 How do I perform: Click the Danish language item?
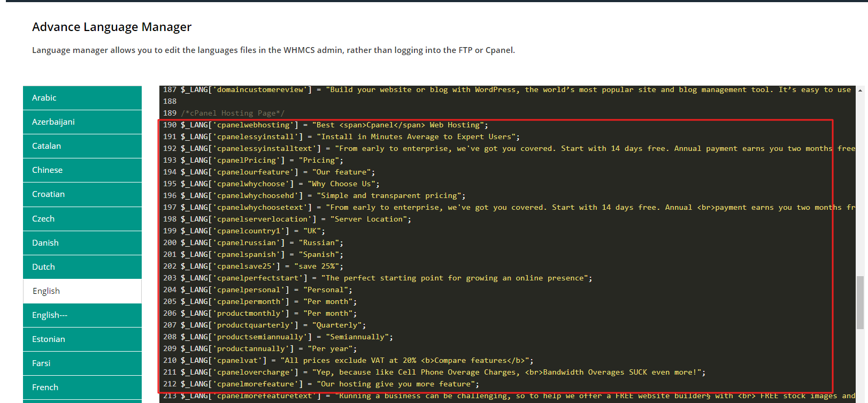pos(82,243)
